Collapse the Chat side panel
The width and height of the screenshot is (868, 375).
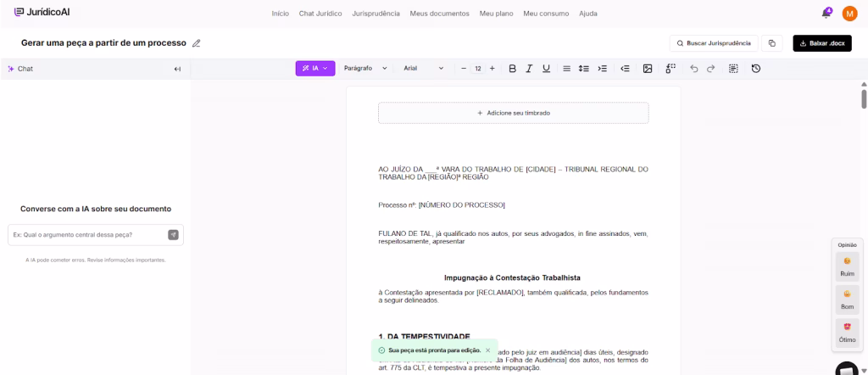[177, 69]
